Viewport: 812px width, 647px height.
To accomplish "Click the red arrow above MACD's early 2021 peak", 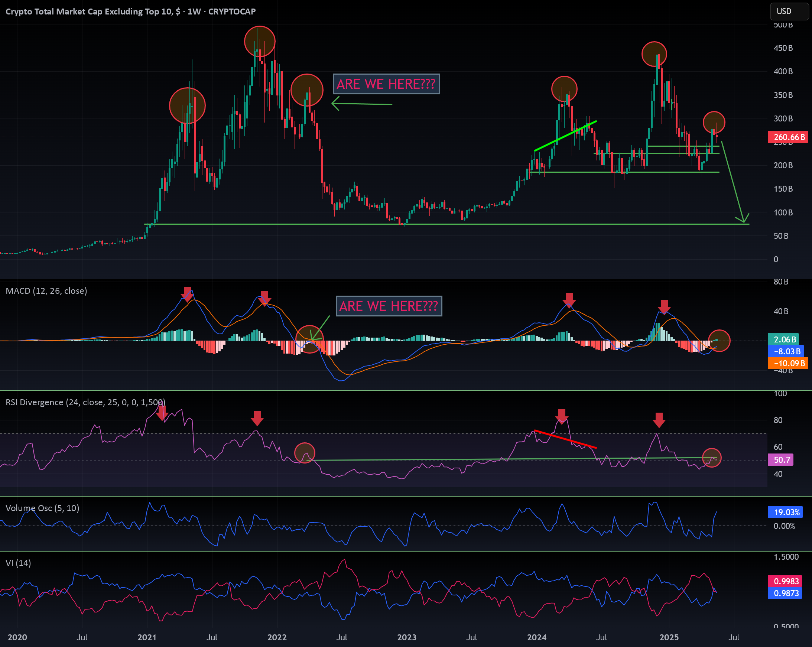I will click(187, 295).
